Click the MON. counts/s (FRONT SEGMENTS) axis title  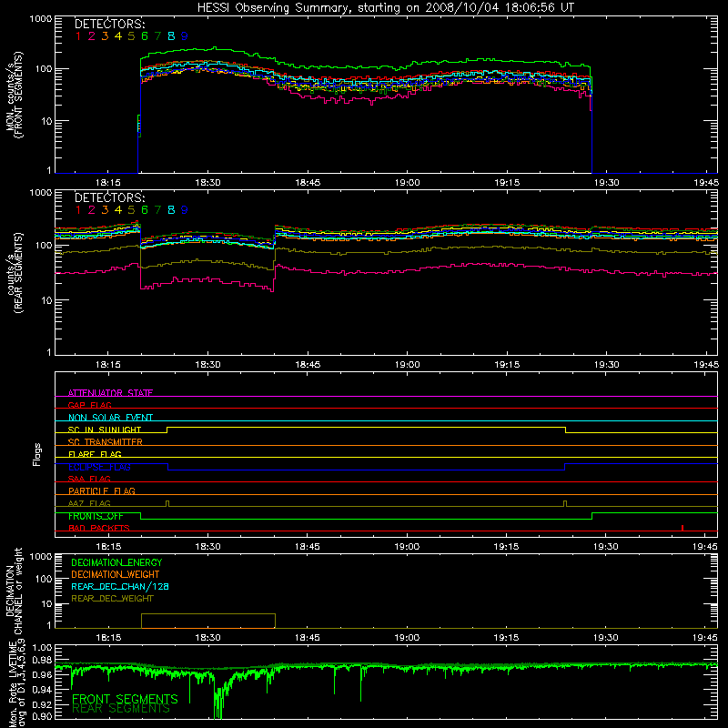pos(14,95)
